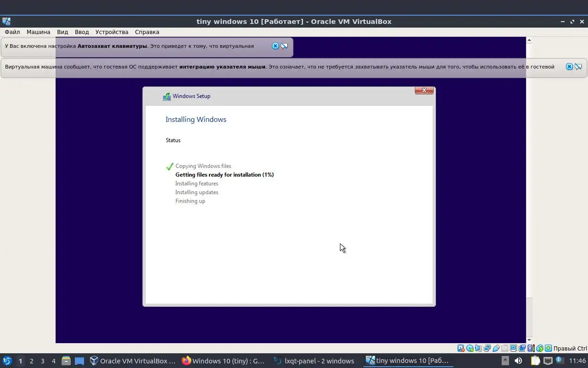The width and height of the screenshot is (588, 368).
Task: Open the Устройства menu
Action: coord(112,32)
